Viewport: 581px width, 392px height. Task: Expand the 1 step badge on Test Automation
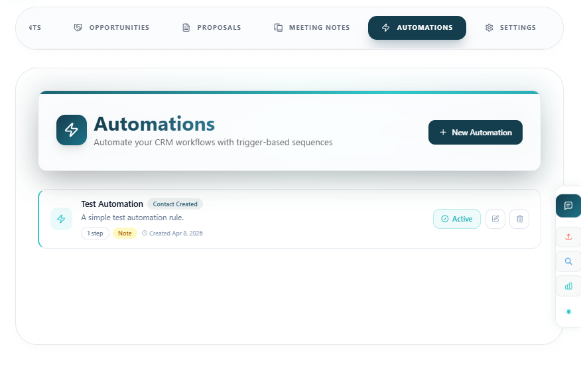[94, 233]
